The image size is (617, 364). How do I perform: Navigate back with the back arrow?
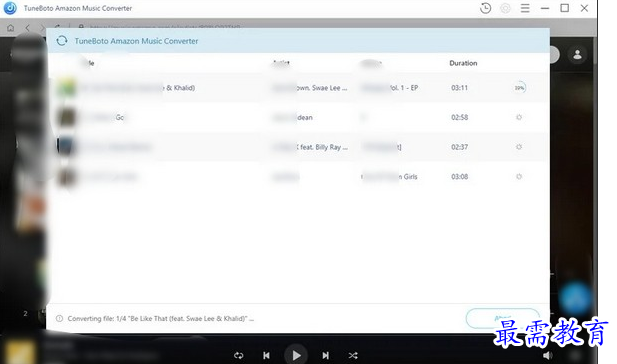click(28, 28)
